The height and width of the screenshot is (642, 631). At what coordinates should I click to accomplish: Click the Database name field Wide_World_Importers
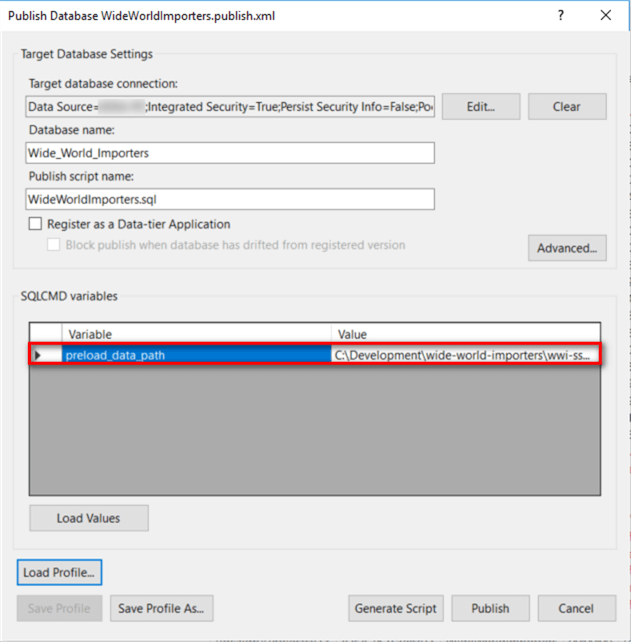pyautogui.click(x=230, y=153)
